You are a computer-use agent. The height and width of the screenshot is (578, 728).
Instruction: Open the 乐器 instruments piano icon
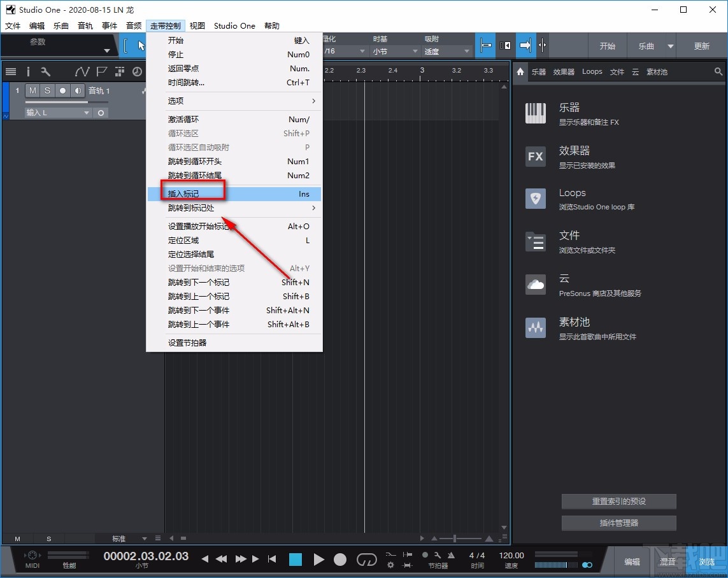[x=535, y=113]
